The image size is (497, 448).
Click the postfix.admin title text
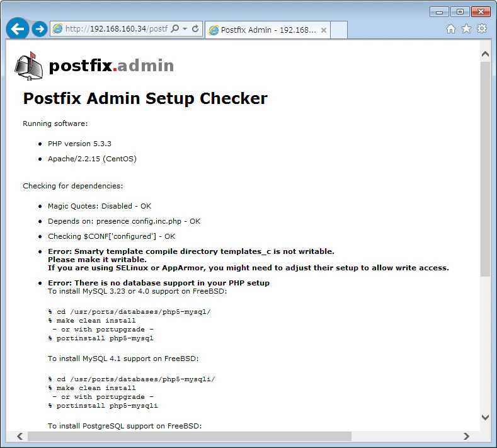pos(111,66)
